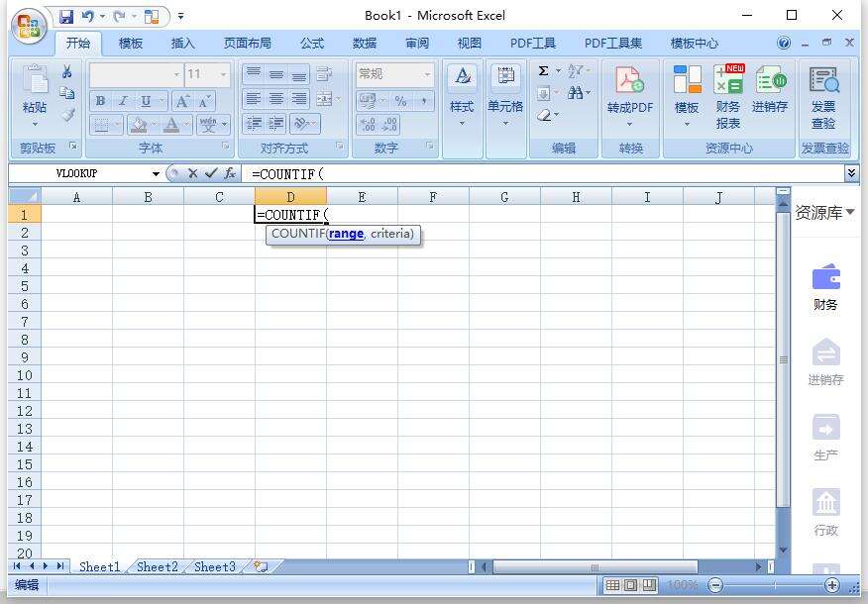868x604 pixels.
Task: Toggle Wrap Text in the alignment group
Action: coord(324,73)
